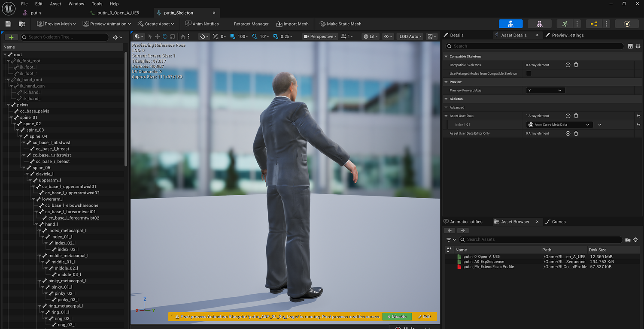
Task: Open the Unreal Engine logo button
Action: pyautogui.click(x=8, y=8)
